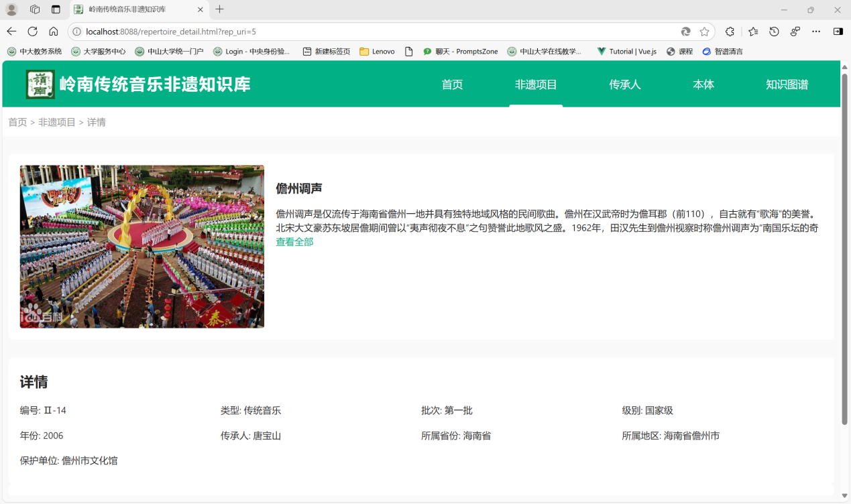Open the favorites list icon
The image size is (851, 504).
click(x=753, y=31)
